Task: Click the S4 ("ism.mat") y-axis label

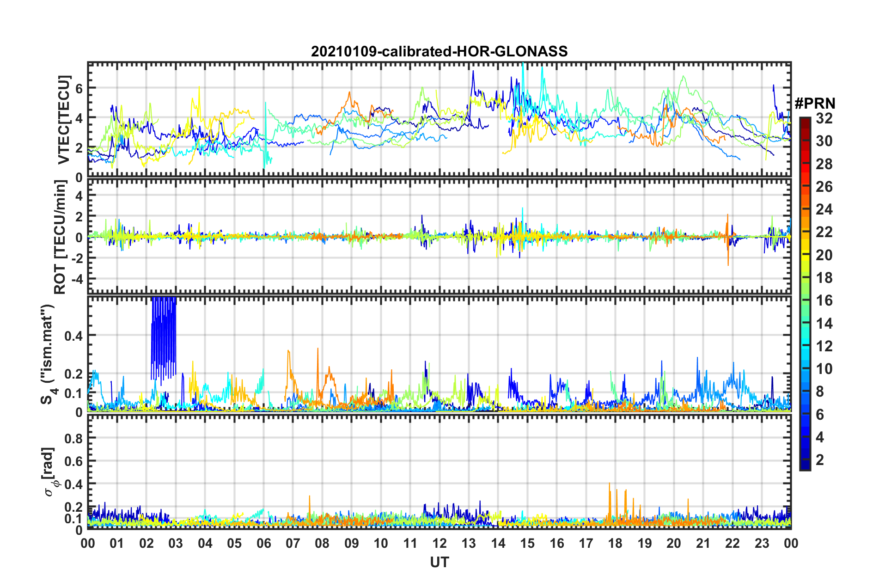Action: click(x=48, y=354)
